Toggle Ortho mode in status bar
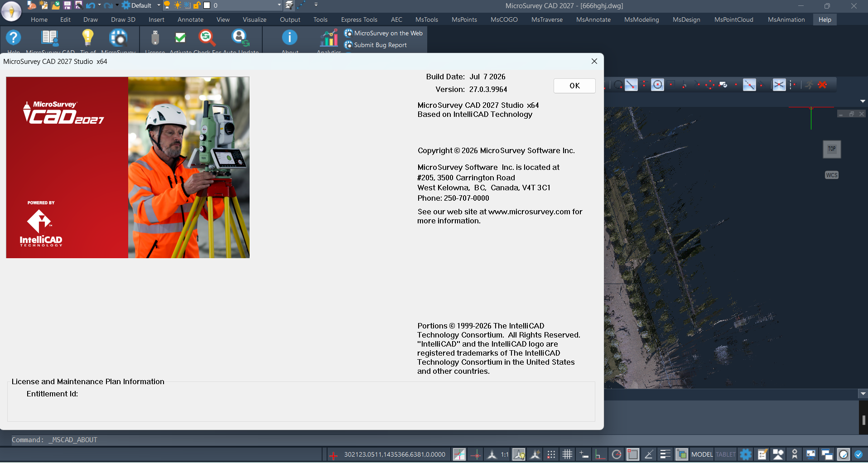 [600, 454]
